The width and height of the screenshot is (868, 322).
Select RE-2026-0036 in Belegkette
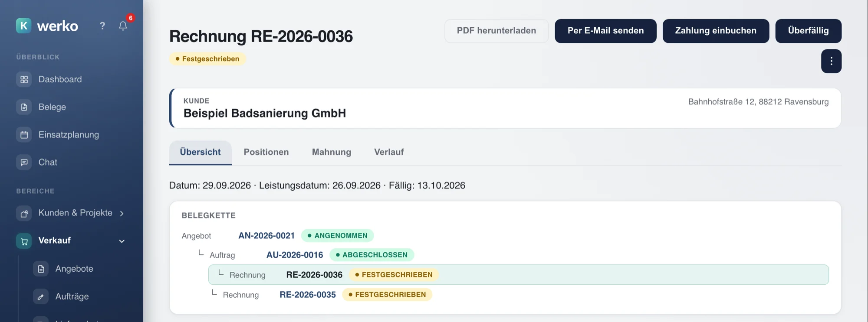point(519,275)
